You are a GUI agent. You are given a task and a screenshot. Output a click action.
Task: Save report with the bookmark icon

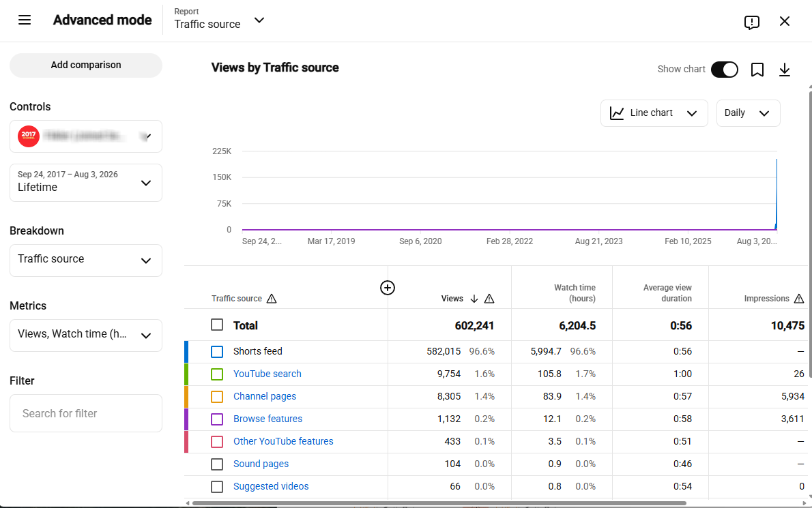pos(757,70)
